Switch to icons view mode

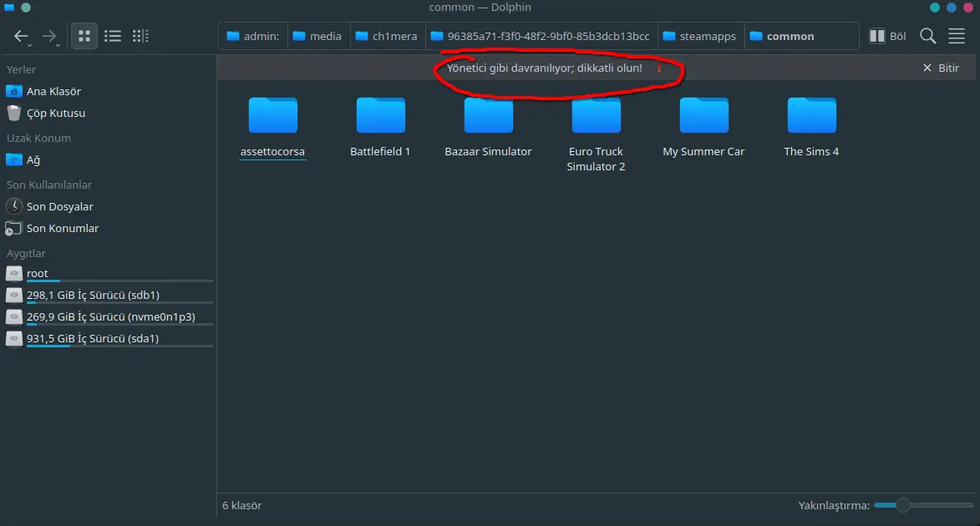click(84, 36)
